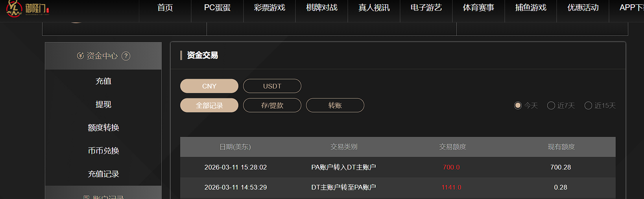Click the 御隆门 site logo
The width and height of the screenshot is (644, 199).
point(28,8)
